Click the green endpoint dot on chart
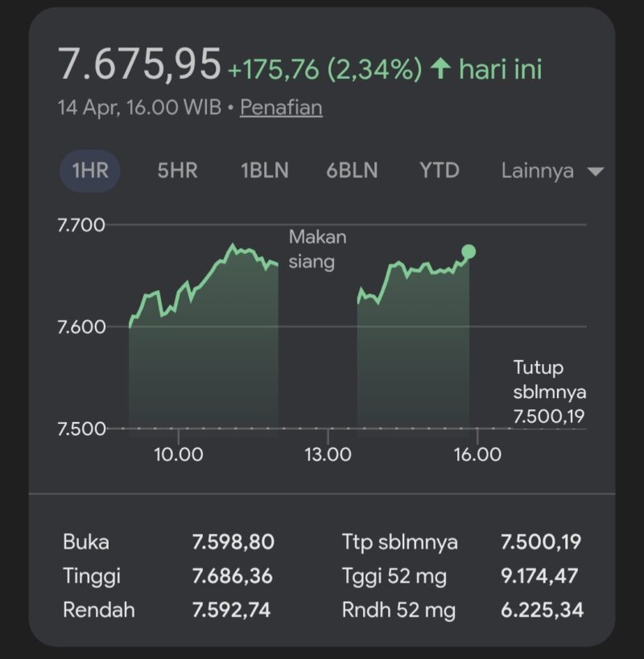This screenshot has height=659, width=644. point(469,252)
